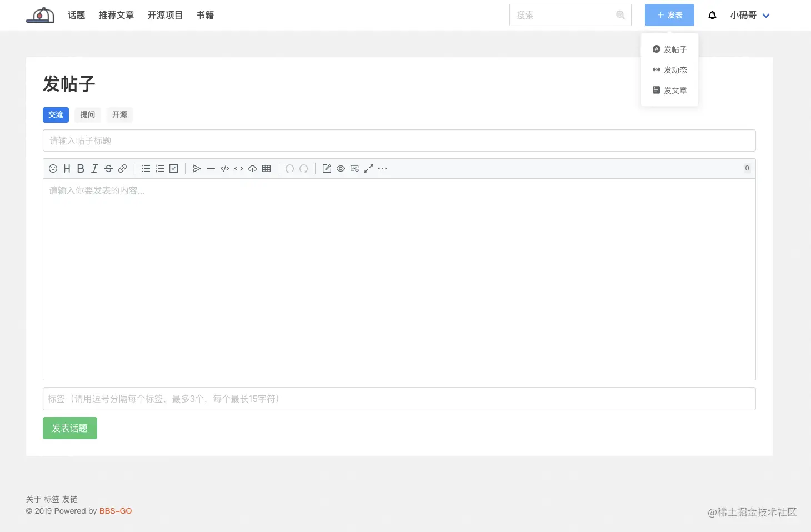Insert a hyperlink using the link icon

click(x=122, y=168)
